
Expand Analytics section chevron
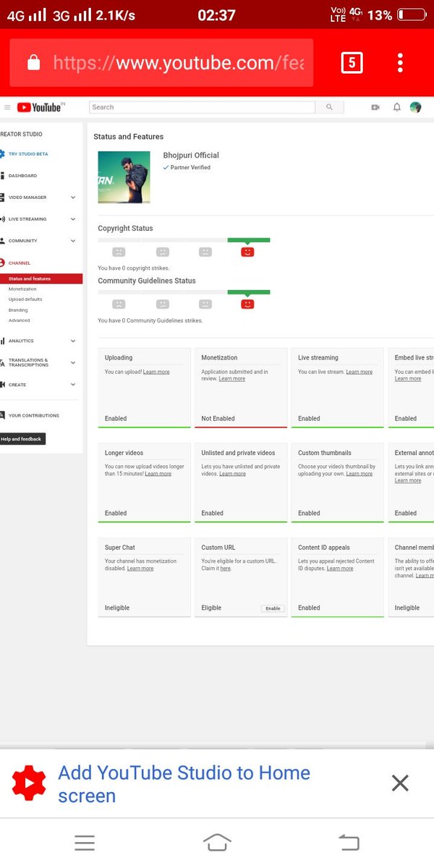[x=73, y=341]
